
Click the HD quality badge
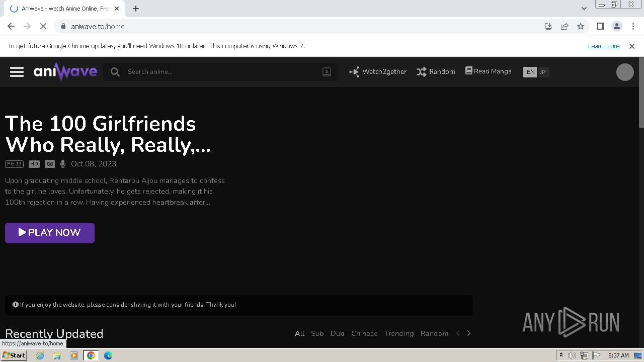34,164
